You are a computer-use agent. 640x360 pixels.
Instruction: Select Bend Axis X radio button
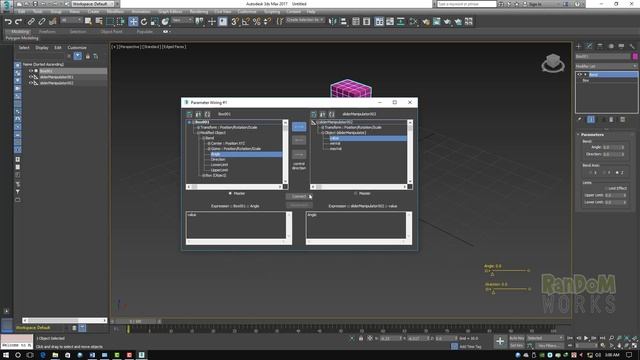tap(591, 173)
